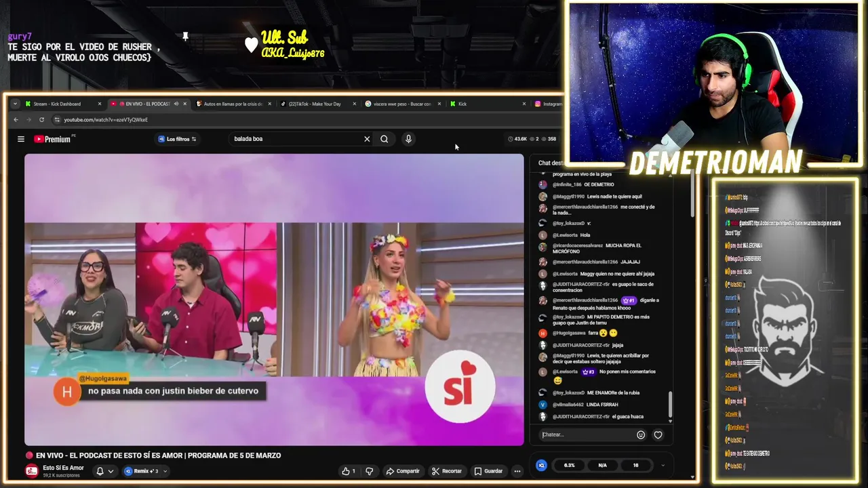
Task: Click the pinned @Hugolgasawa comment overlay
Action: [161, 389]
